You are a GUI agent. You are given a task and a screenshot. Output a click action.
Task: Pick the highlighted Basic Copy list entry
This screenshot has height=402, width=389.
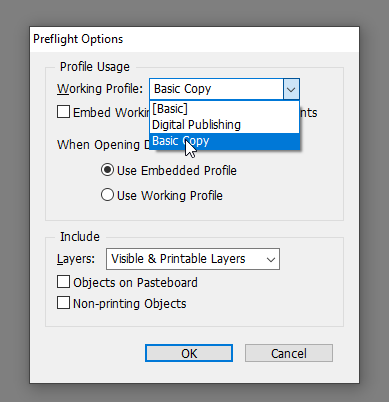tap(225, 141)
